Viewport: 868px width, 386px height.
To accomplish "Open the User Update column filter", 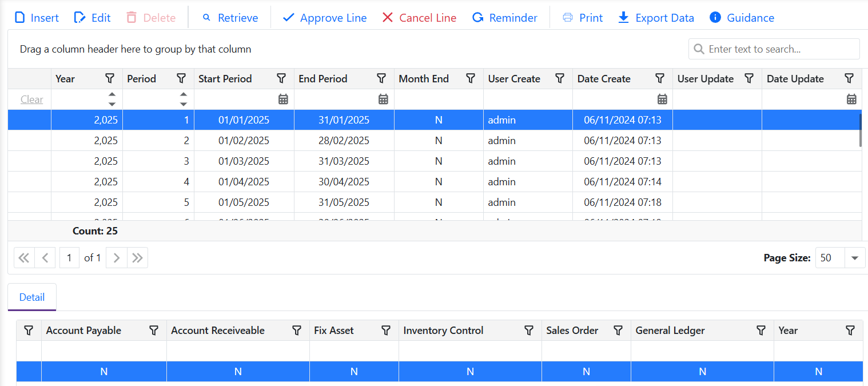I will click(x=749, y=78).
